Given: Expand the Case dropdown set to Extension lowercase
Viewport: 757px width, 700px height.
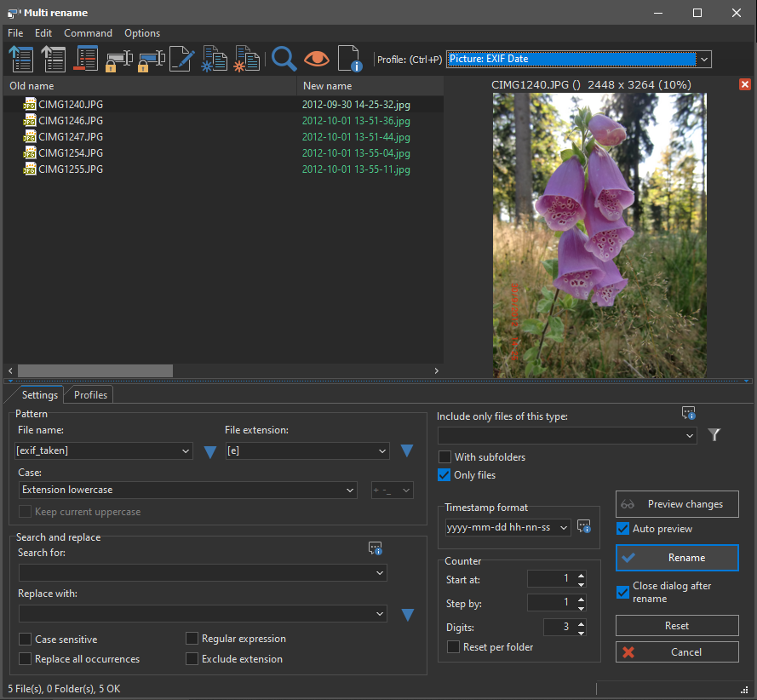Looking at the screenshot, I should [350, 490].
